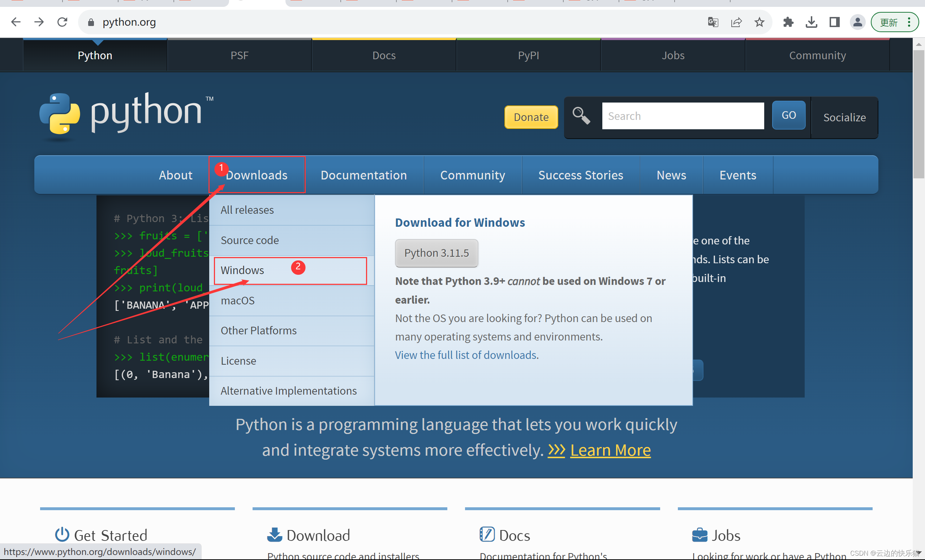925x560 pixels.
Task: Click the share page icon
Action: [x=736, y=22]
